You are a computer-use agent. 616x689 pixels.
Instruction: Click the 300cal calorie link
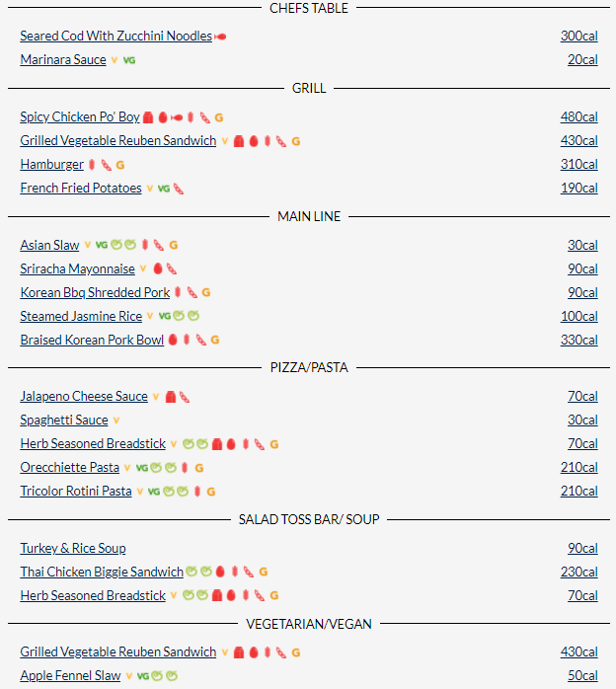point(578,37)
